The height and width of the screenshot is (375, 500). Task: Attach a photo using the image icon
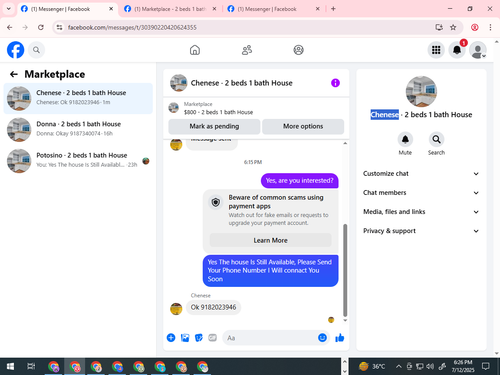point(185,338)
